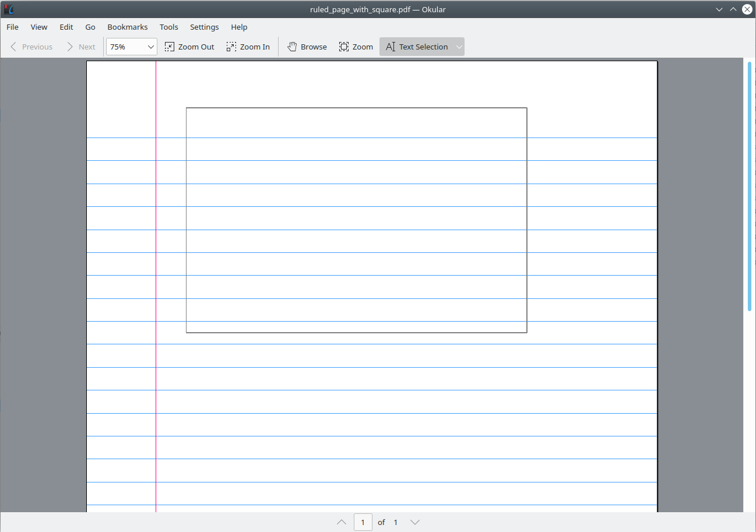Click the vertical scrollbar handle

[x=750, y=186]
